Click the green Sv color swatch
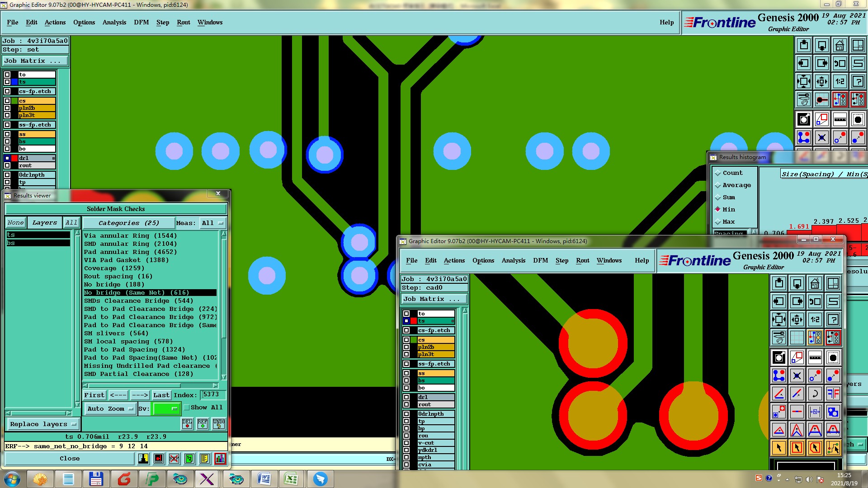Image resolution: width=868 pixels, height=488 pixels. tap(166, 408)
